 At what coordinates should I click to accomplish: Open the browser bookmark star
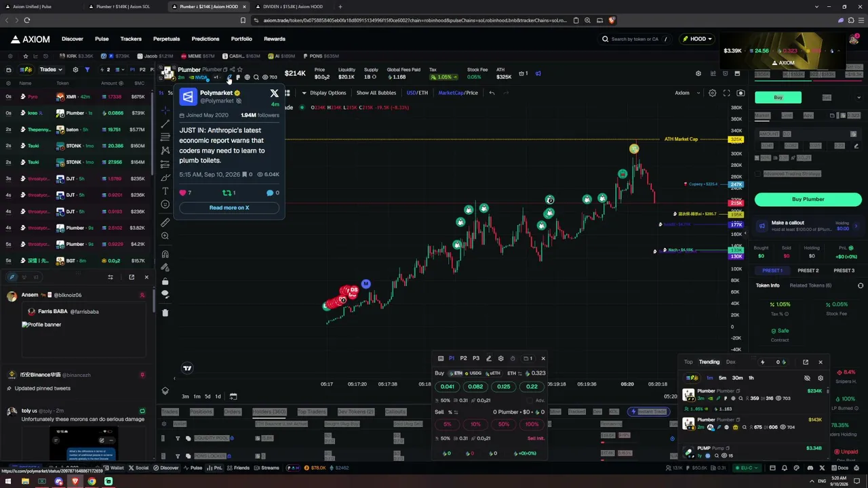click(x=243, y=20)
